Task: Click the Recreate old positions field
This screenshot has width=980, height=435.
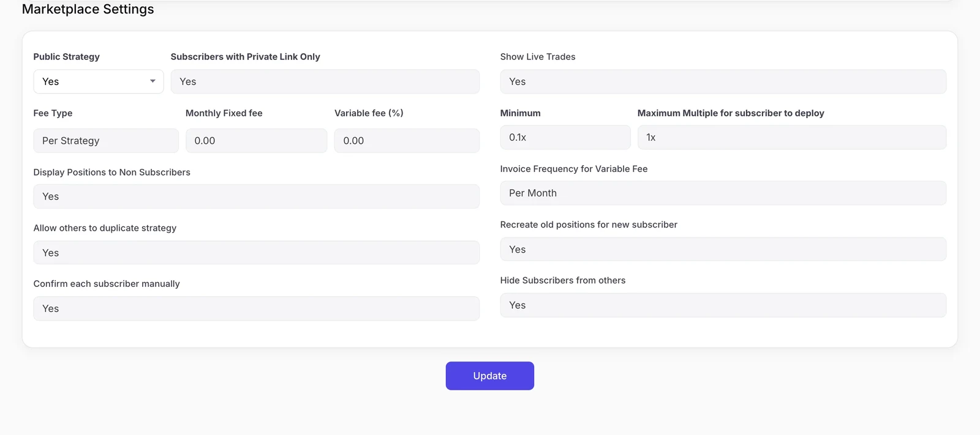Action: coord(723,250)
